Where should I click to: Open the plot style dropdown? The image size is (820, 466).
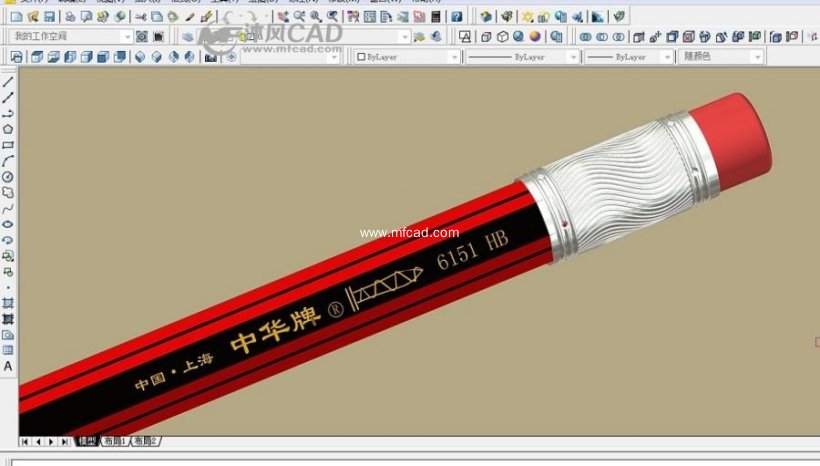point(757,56)
